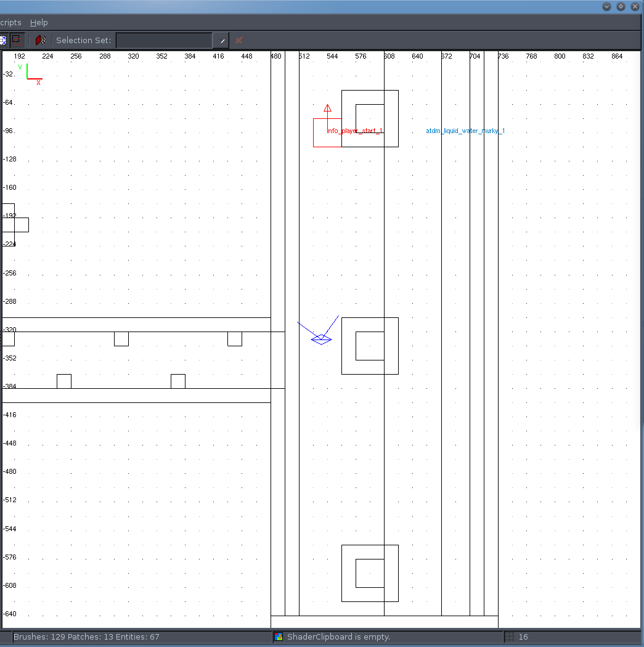Open the Help menu

(39, 23)
